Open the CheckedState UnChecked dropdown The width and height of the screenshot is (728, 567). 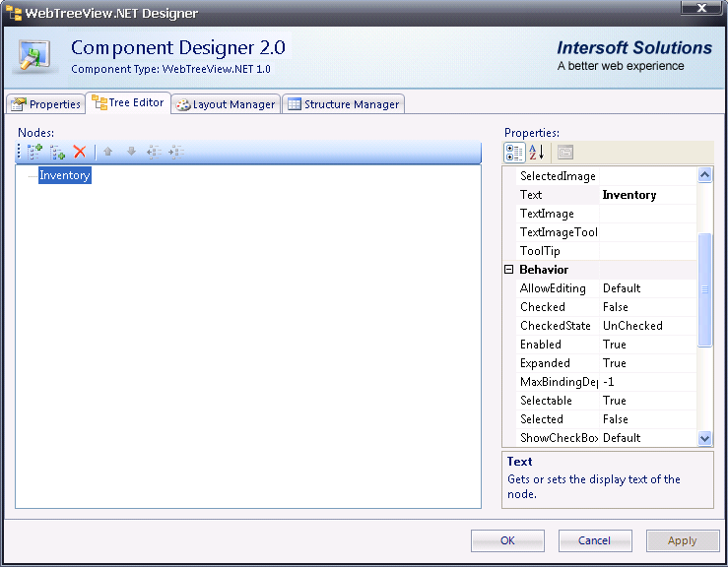click(x=648, y=326)
